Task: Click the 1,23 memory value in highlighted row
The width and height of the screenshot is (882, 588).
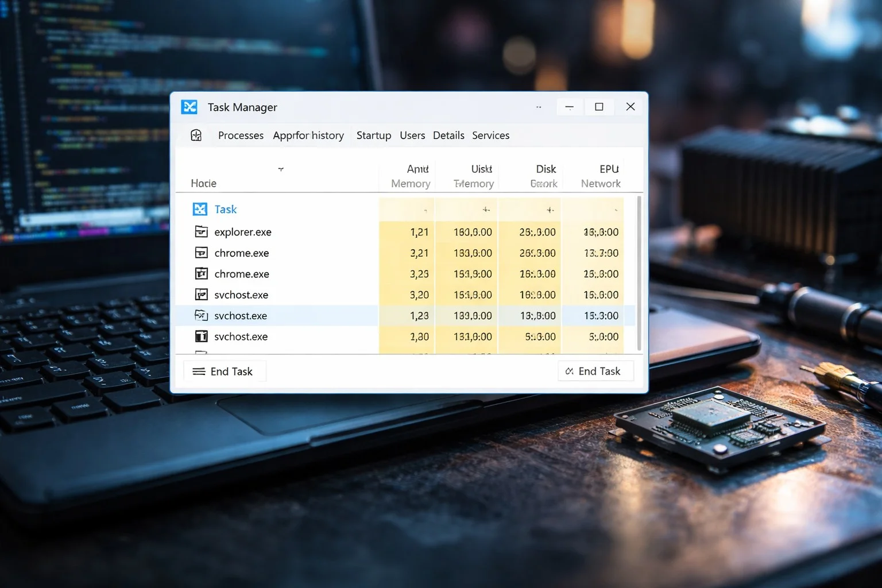Action: [x=419, y=316]
